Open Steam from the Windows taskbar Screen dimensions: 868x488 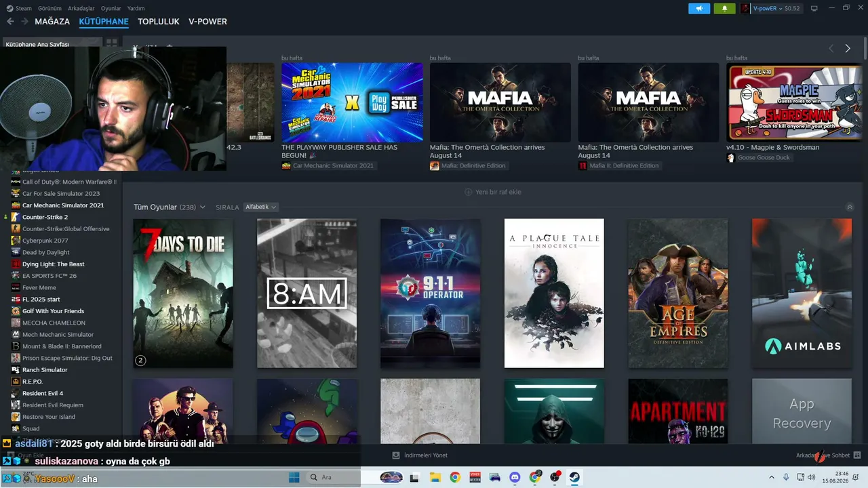pos(574,477)
